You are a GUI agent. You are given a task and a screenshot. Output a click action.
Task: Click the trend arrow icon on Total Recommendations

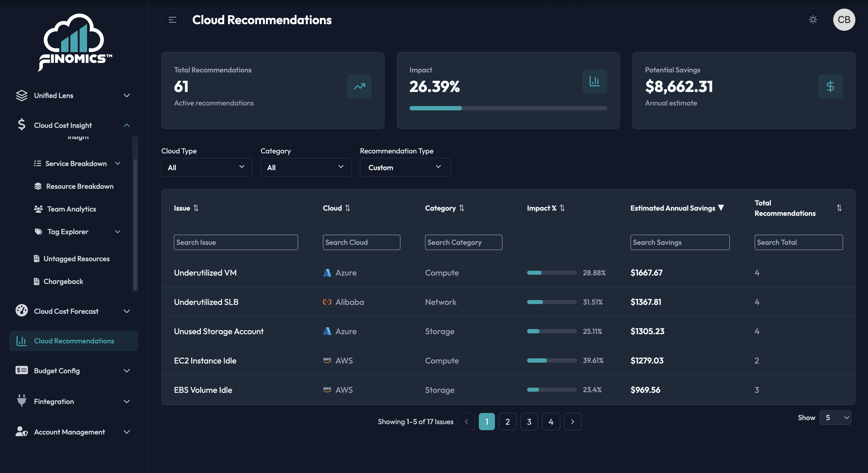pyautogui.click(x=359, y=86)
